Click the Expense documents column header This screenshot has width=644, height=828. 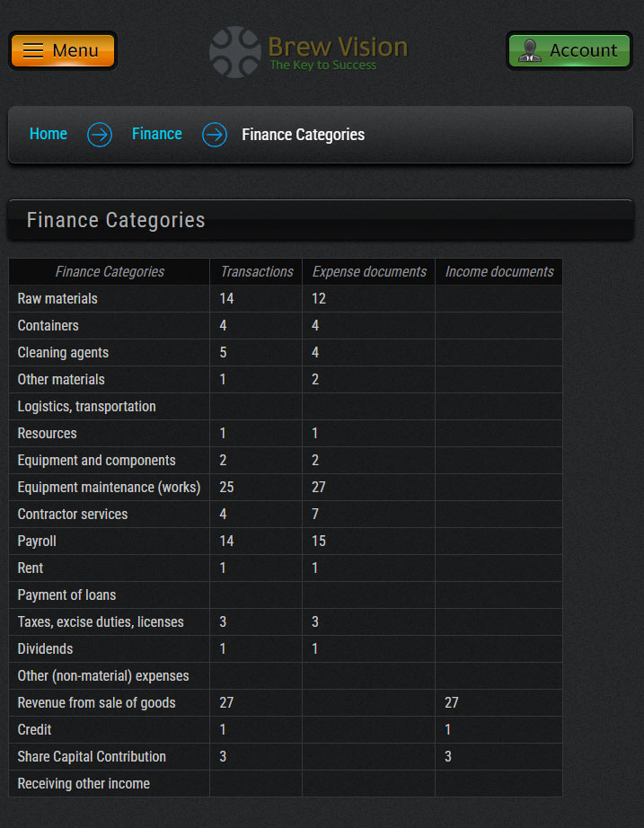coord(369,271)
